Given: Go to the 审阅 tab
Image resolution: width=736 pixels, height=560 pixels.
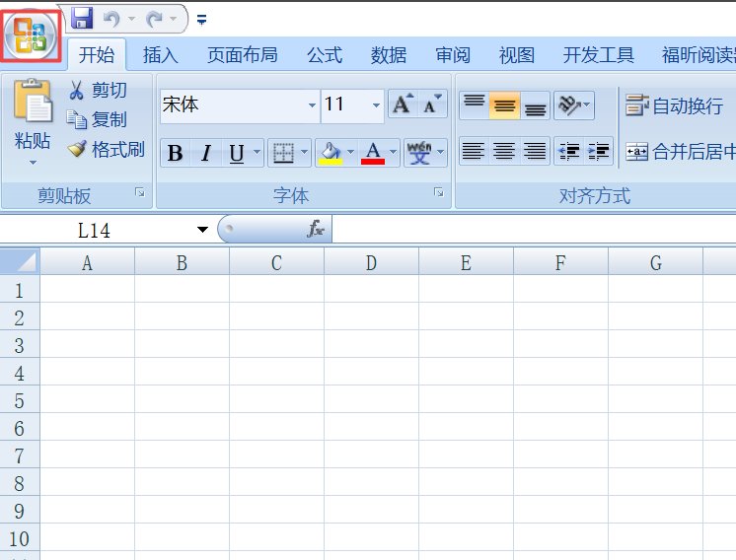Looking at the screenshot, I should tap(453, 55).
